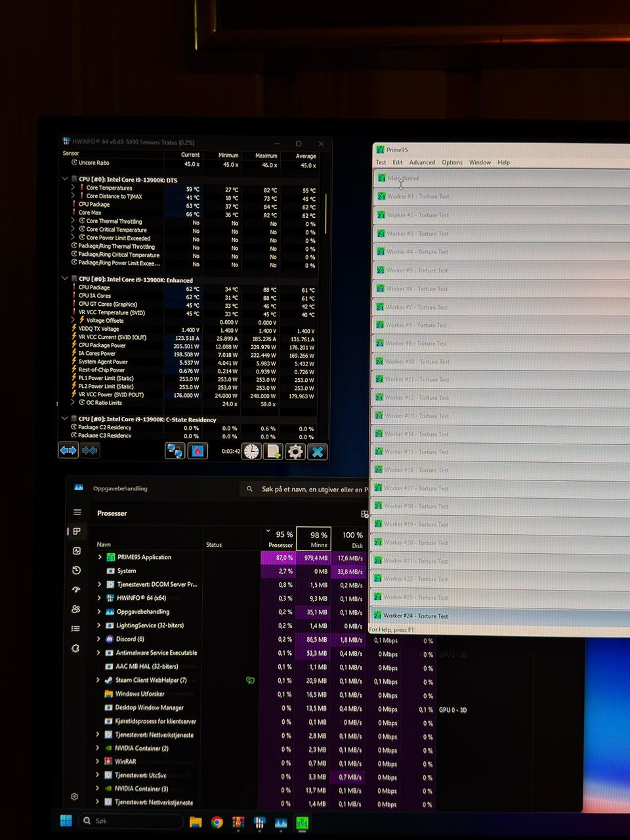The image size is (630, 840).
Task: Sort processes by Prosessor column
Action: 279,538
